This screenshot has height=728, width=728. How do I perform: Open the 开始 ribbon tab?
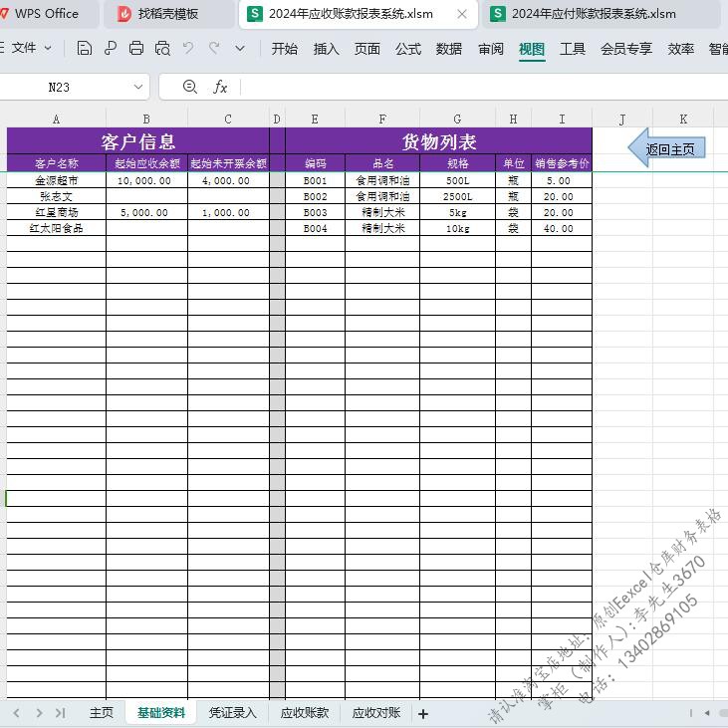pos(284,49)
